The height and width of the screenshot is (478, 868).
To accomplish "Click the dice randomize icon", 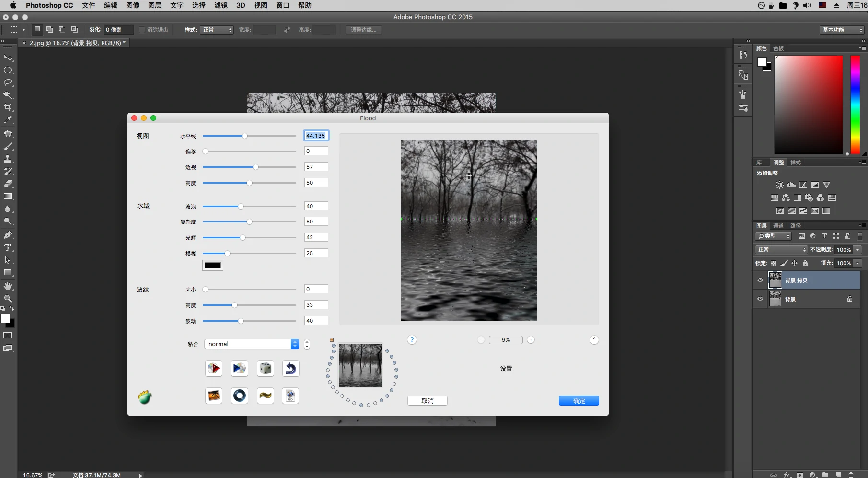I will pos(265,368).
